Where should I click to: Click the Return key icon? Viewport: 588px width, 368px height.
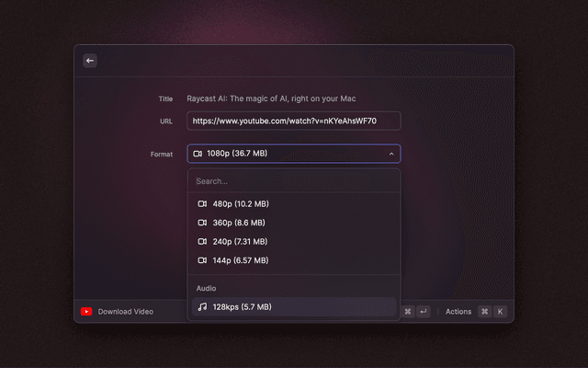424,311
